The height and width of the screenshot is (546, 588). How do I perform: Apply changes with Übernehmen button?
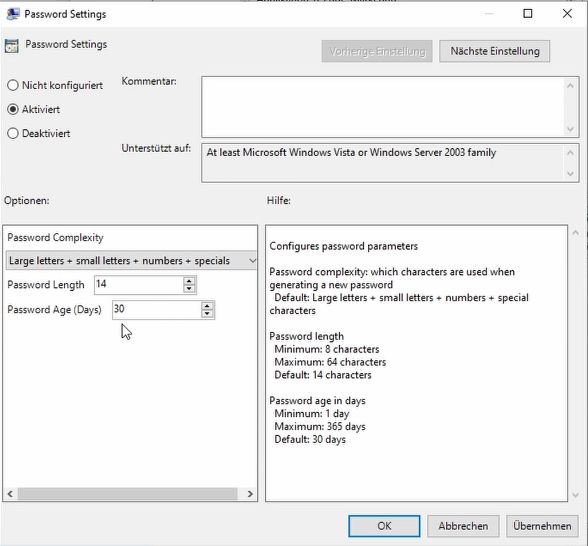542,526
